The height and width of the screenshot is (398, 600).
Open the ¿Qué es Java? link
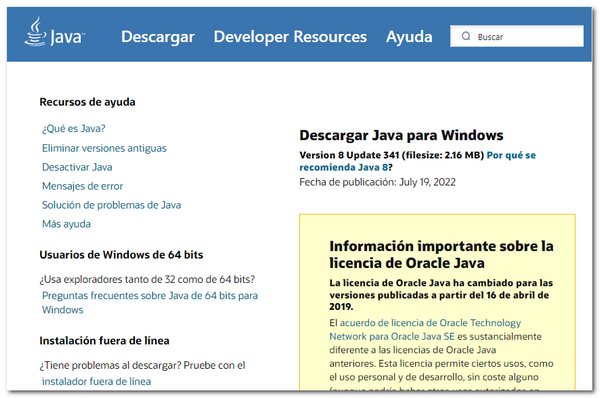[73, 129]
